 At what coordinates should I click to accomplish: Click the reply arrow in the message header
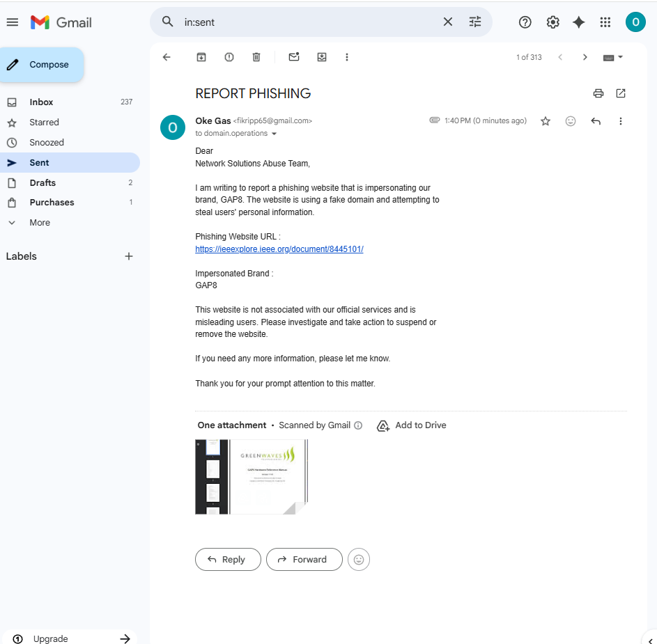[596, 121]
